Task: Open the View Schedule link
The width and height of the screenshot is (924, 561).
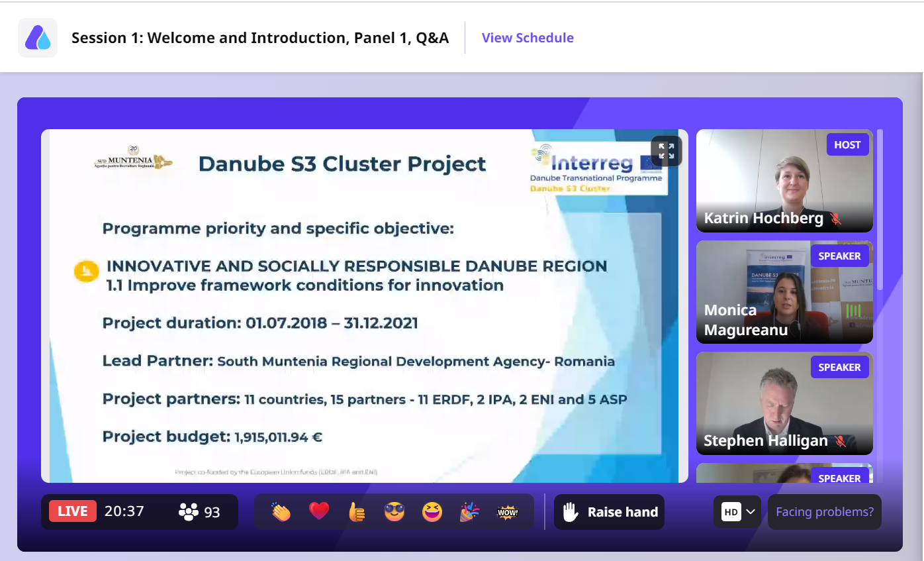Action: 528,38
